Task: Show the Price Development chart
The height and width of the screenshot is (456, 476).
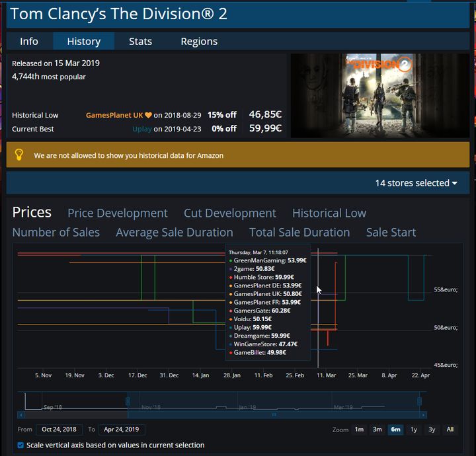Action: tap(118, 213)
